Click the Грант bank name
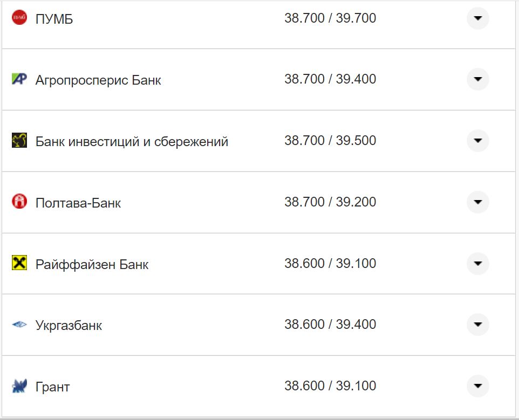 [x=51, y=386]
